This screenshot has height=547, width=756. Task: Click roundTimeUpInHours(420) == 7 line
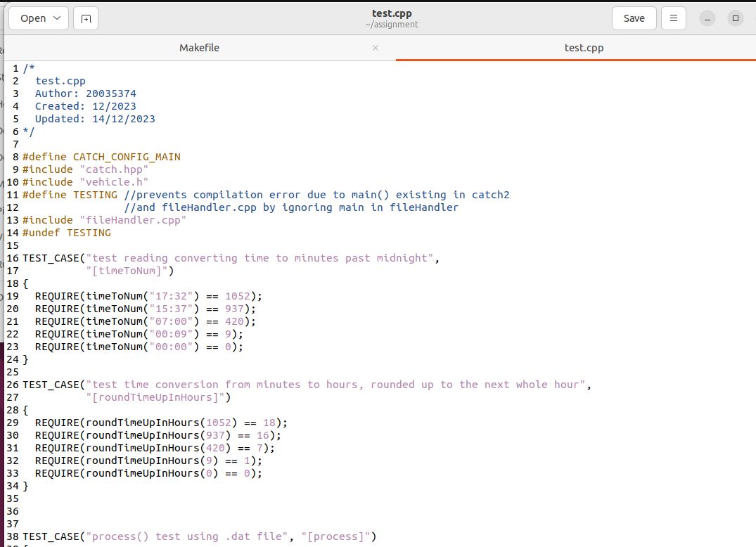(x=155, y=448)
